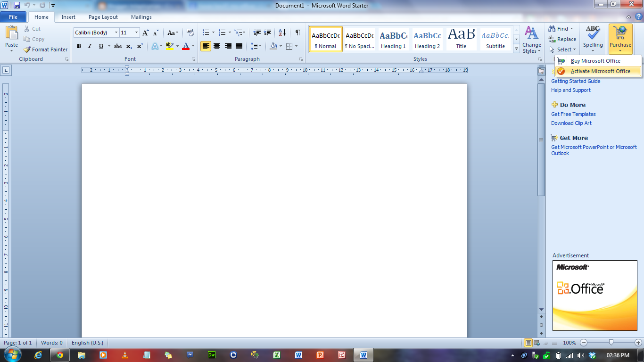The height and width of the screenshot is (362, 644).
Task: Open the Paragraph dialog launcher
Action: pos(301,59)
